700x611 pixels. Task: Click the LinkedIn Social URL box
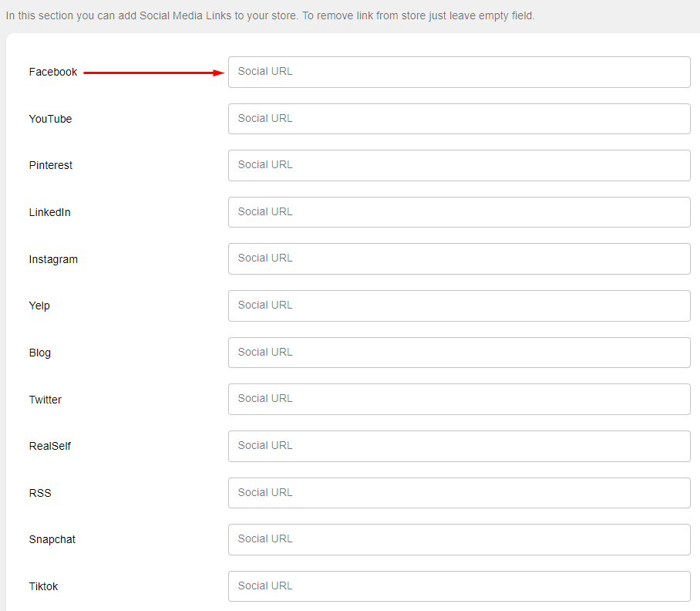[x=459, y=212]
